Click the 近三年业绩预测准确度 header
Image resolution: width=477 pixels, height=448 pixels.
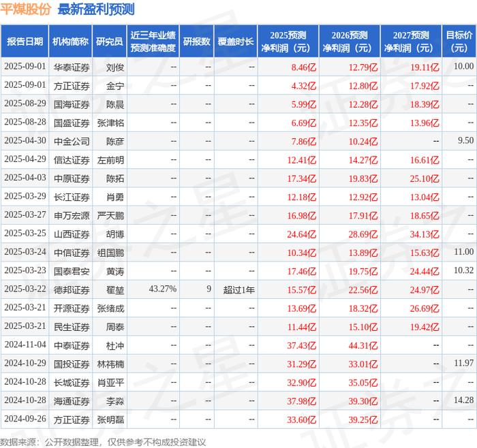click(153, 42)
